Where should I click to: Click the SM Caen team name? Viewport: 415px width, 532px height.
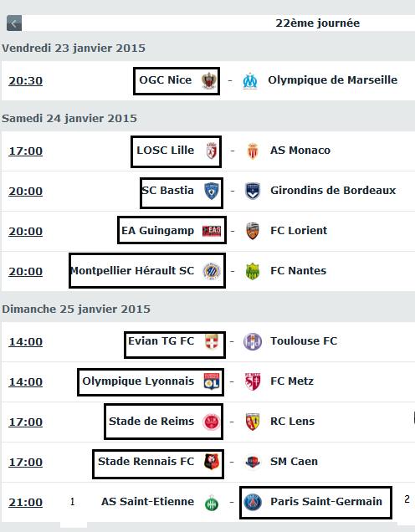click(x=294, y=462)
